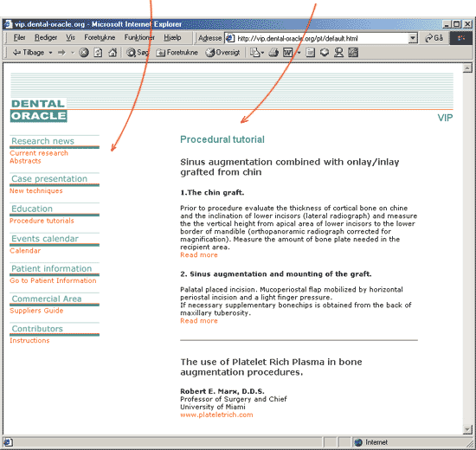Image resolution: width=476 pixels, height=450 pixels.
Task: Expand the Tilbage history dropdown arrow
Action: click(50, 53)
